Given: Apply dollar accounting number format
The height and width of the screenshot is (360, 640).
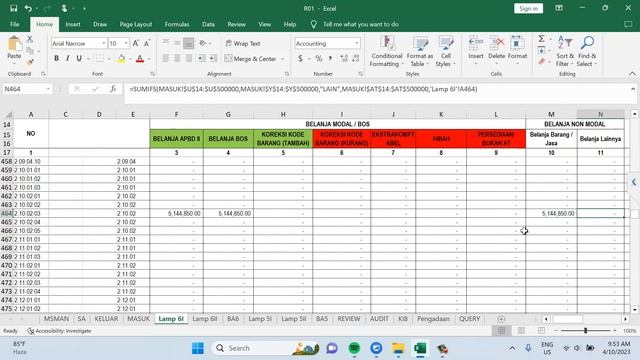Looking at the screenshot, I should point(300,59).
